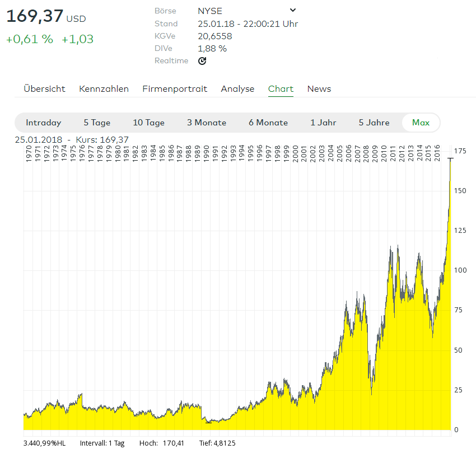
Task: Click the Hoch: 170,41 value
Action: click(161, 443)
